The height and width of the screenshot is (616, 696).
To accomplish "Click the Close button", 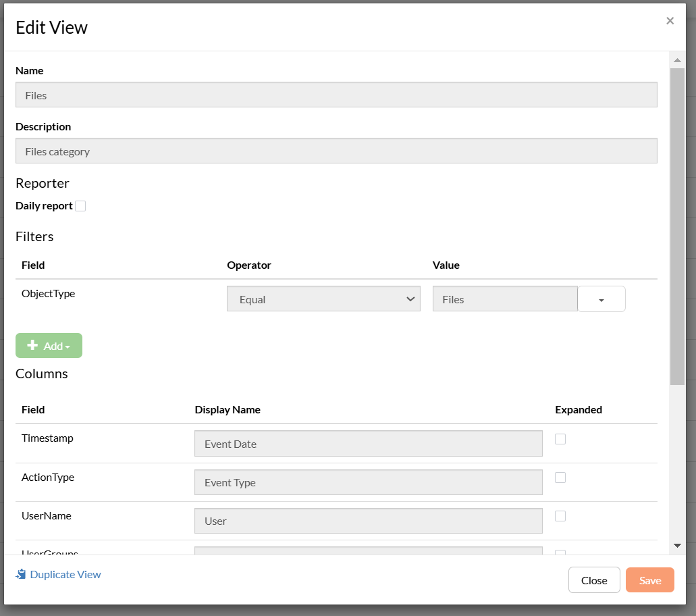I will pos(594,580).
